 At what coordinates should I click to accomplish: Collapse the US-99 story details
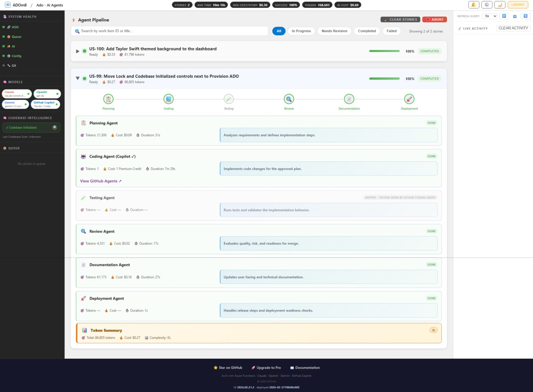pos(77,79)
